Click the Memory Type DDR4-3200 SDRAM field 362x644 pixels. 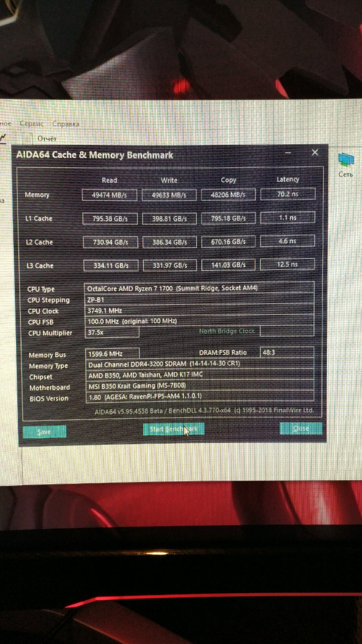click(200, 364)
